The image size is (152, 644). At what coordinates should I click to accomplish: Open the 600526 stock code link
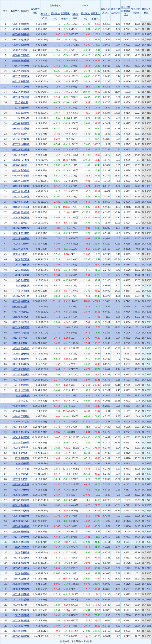click(16, 87)
